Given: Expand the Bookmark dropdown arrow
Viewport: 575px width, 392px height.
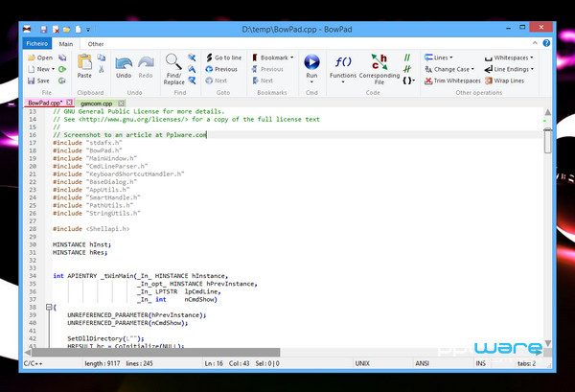Looking at the screenshot, I should coord(292,58).
